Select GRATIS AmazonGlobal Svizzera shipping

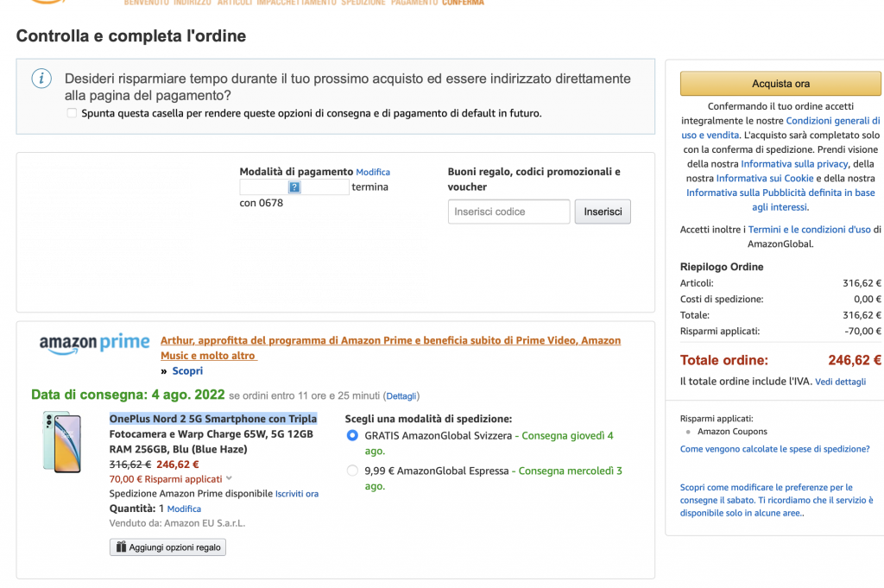[352, 436]
